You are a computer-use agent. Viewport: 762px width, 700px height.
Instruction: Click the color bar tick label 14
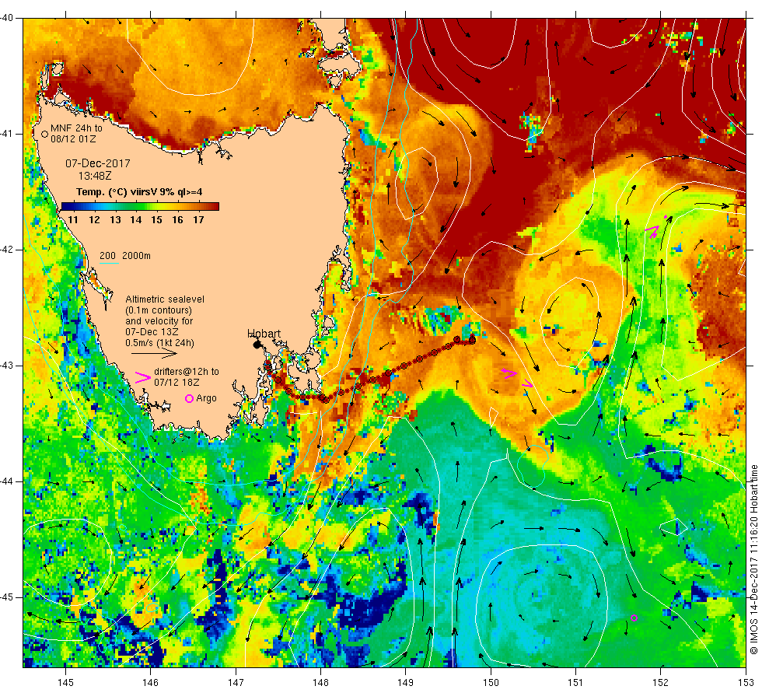tap(135, 219)
